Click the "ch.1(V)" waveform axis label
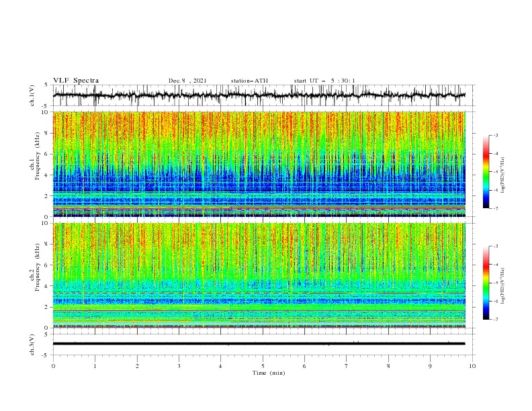The image size is (532, 411). click(32, 95)
